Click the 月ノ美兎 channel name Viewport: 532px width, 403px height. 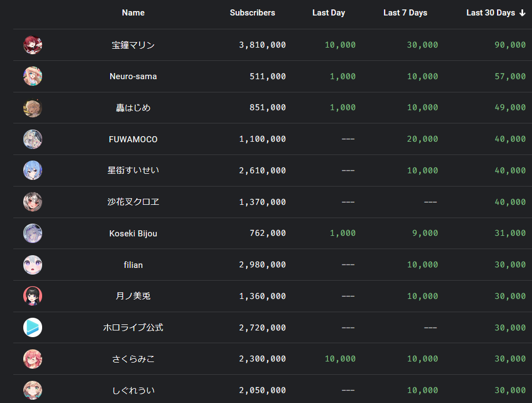click(133, 296)
